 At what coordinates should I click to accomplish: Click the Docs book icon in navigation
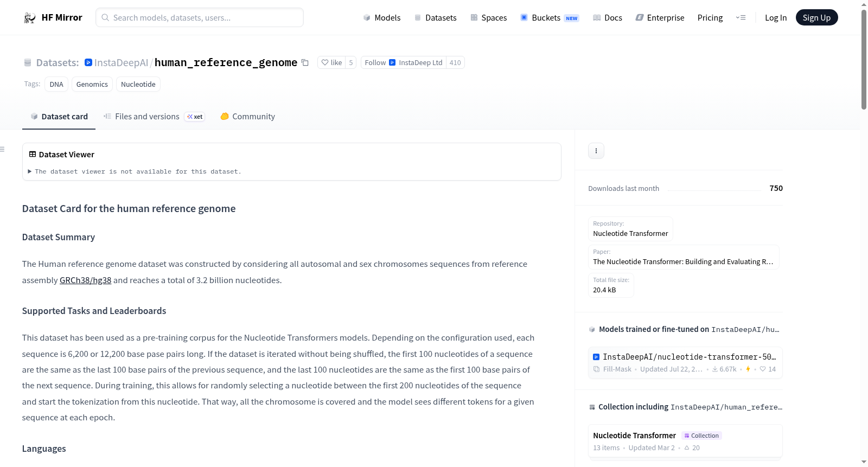tap(597, 18)
